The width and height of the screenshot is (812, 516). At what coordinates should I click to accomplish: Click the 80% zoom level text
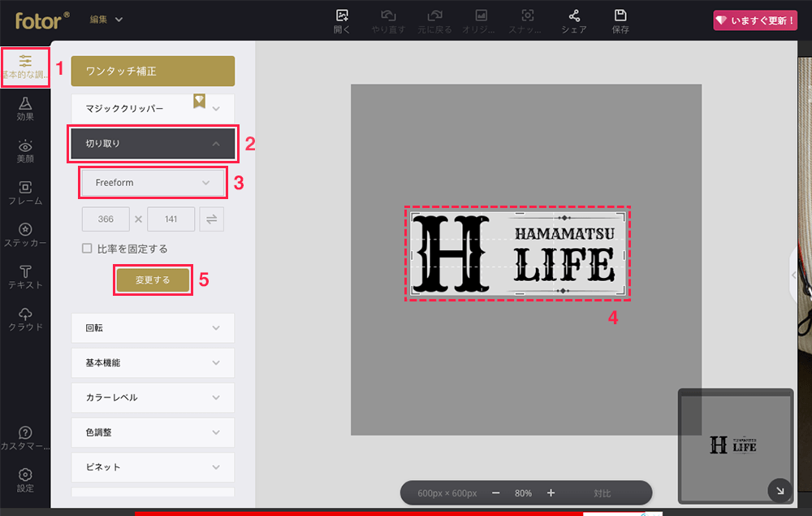(523, 493)
